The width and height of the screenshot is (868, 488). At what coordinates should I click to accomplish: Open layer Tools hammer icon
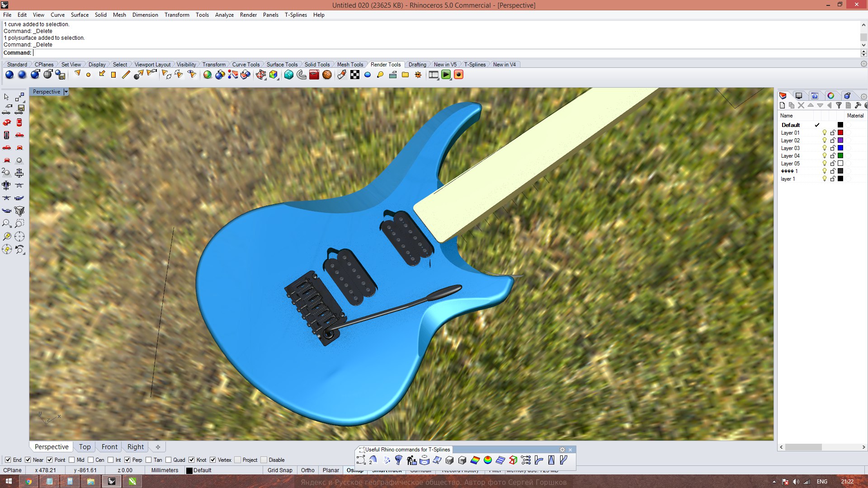tap(858, 105)
